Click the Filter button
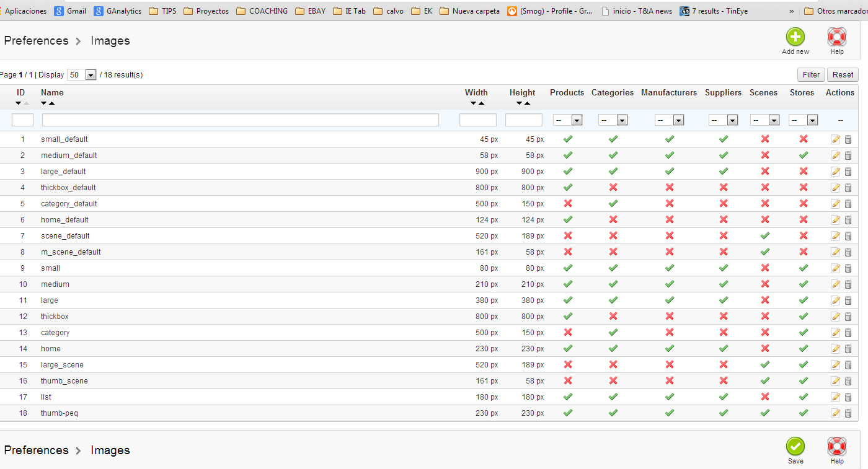The height and width of the screenshot is (469, 868). (811, 75)
